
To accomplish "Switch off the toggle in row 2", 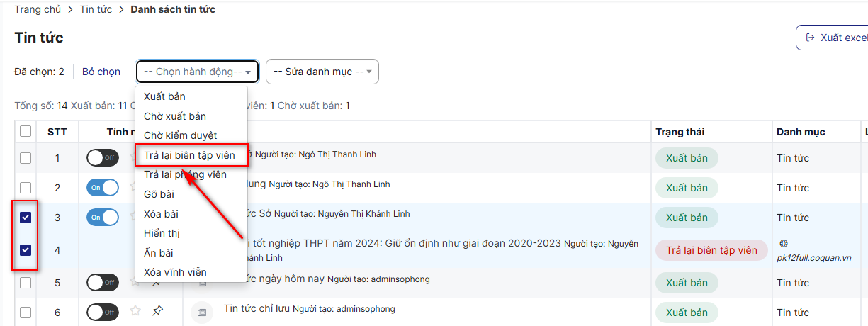I will coord(103,187).
